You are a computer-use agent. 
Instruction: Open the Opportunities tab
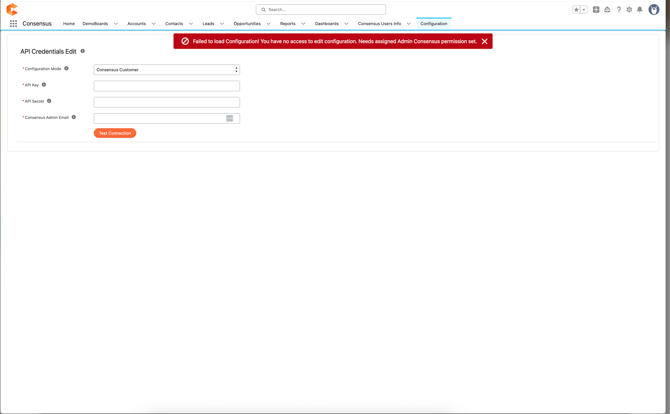click(x=247, y=23)
